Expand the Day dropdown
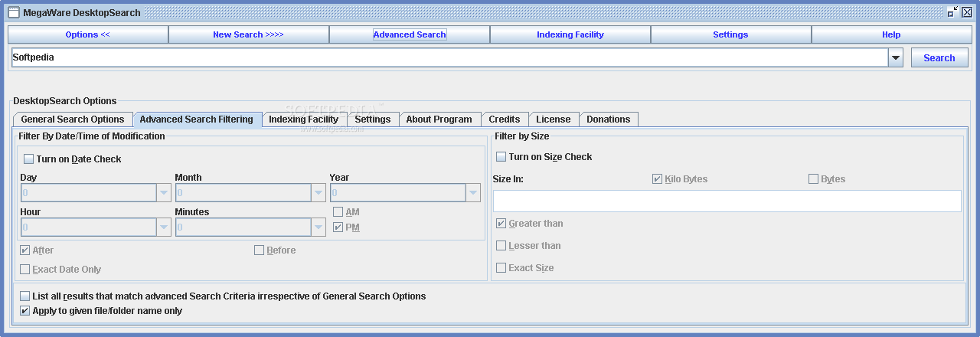Screen dimensions: 980x337 (x=164, y=193)
